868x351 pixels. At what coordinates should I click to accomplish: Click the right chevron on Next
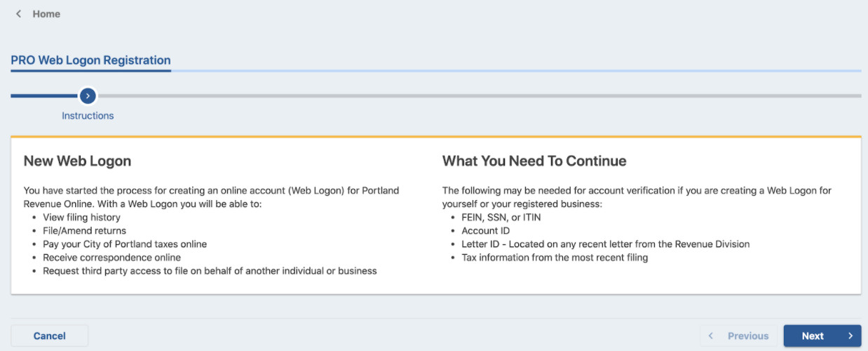tap(850, 336)
